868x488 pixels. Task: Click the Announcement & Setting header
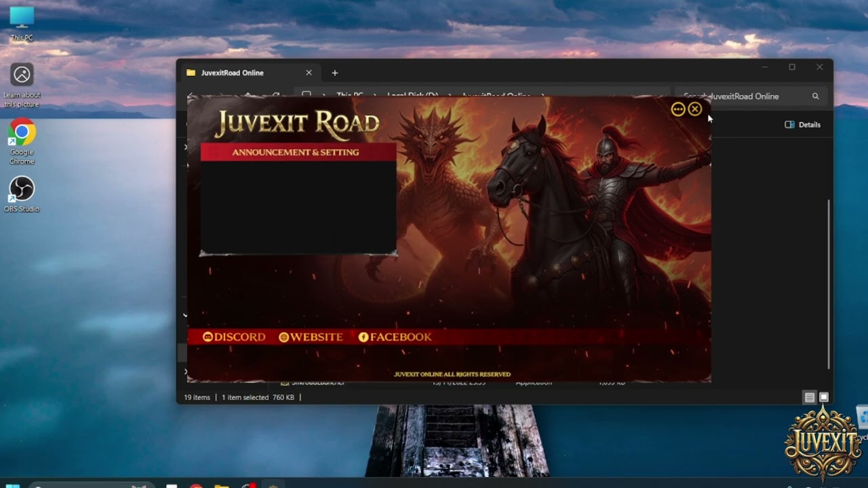pos(298,152)
